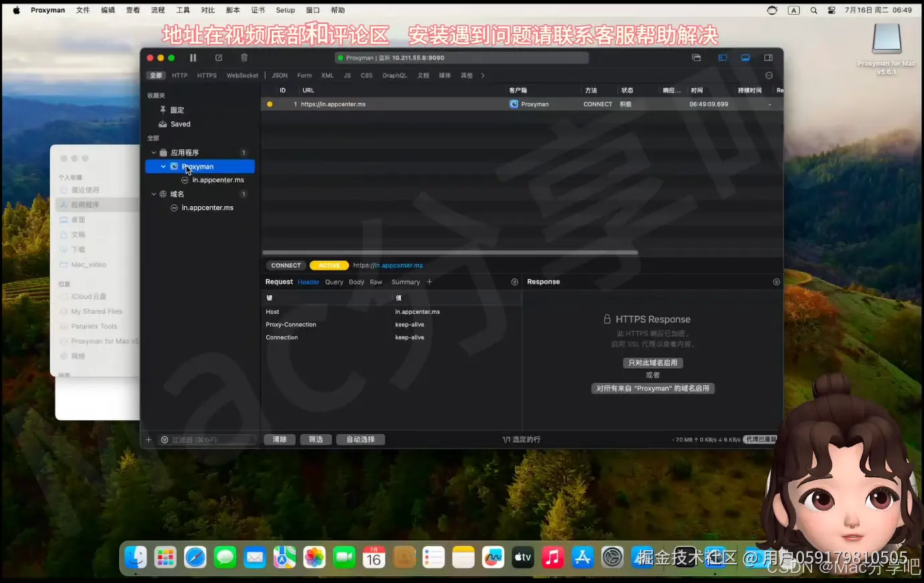Click the 筛选 button at bottom
The height and width of the screenshot is (583, 924).
pyautogui.click(x=316, y=440)
